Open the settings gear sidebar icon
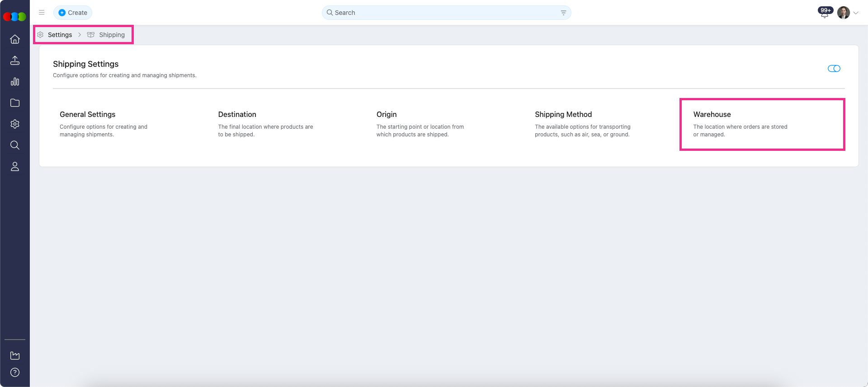 [15, 124]
